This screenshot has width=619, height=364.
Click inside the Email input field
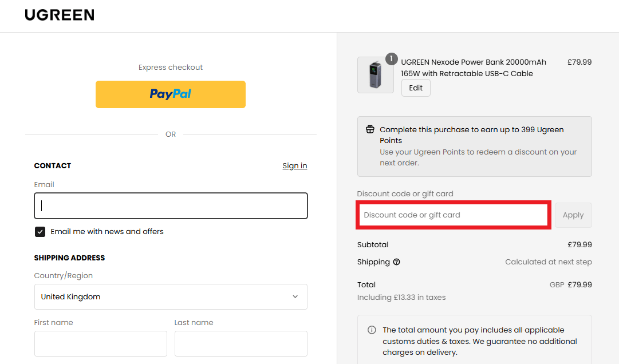[x=171, y=205]
